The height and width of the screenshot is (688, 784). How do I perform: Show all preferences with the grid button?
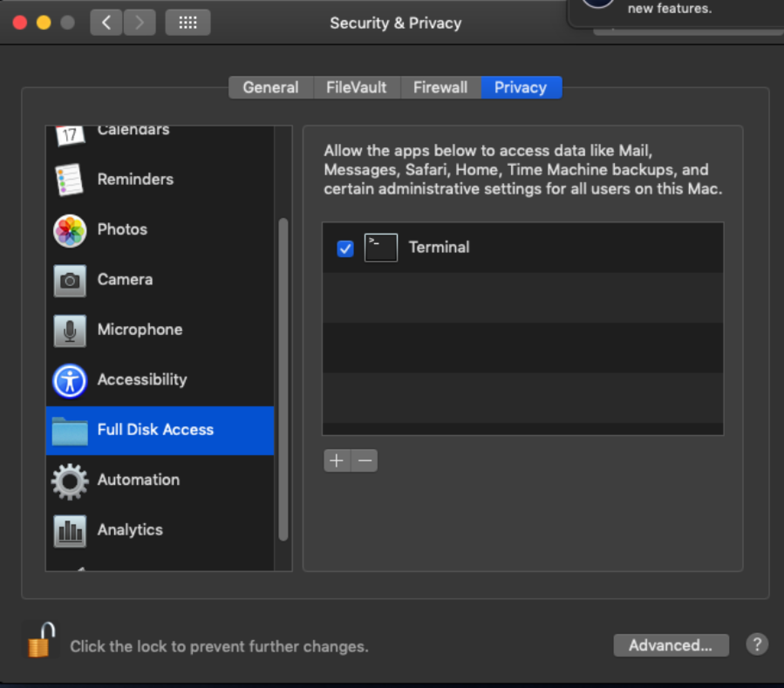[188, 22]
